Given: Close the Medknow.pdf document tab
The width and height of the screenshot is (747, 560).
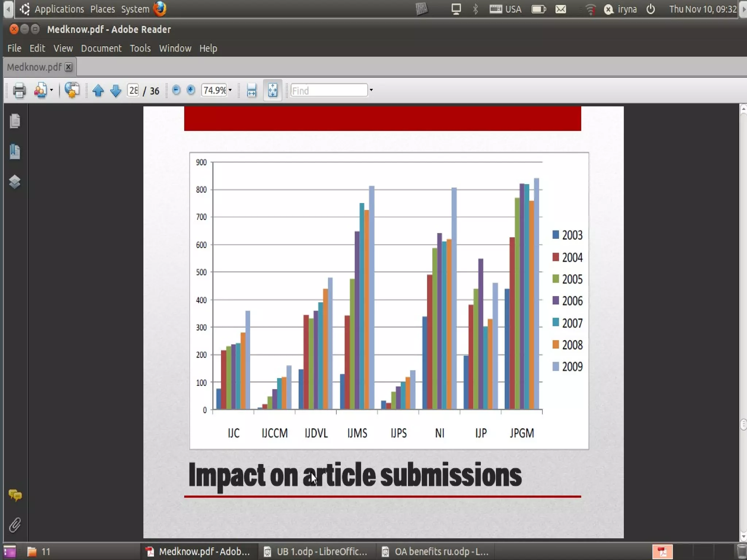Looking at the screenshot, I should [x=68, y=67].
